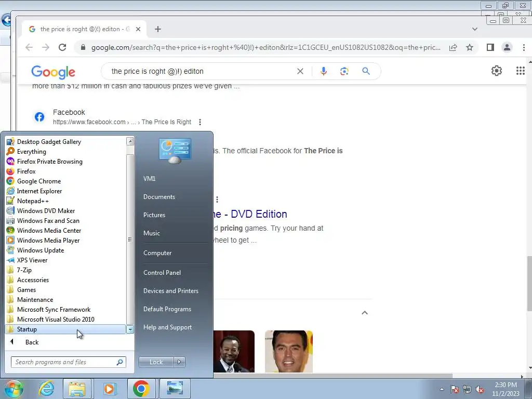The width and height of the screenshot is (532, 399).
Task: Expand the Games folder
Action: 66,290
